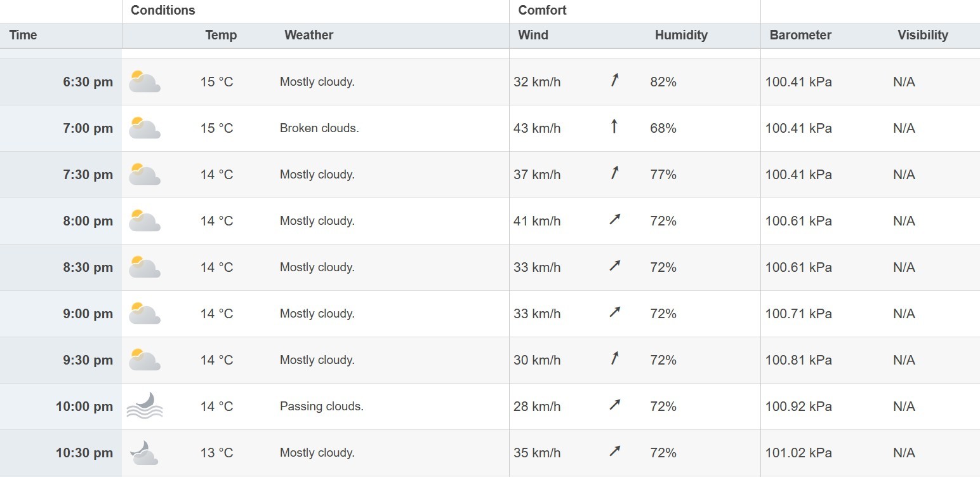Click the 101.02 kPa barometer reading
The height and width of the screenshot is (477, 980).
[x=798, y=453]
